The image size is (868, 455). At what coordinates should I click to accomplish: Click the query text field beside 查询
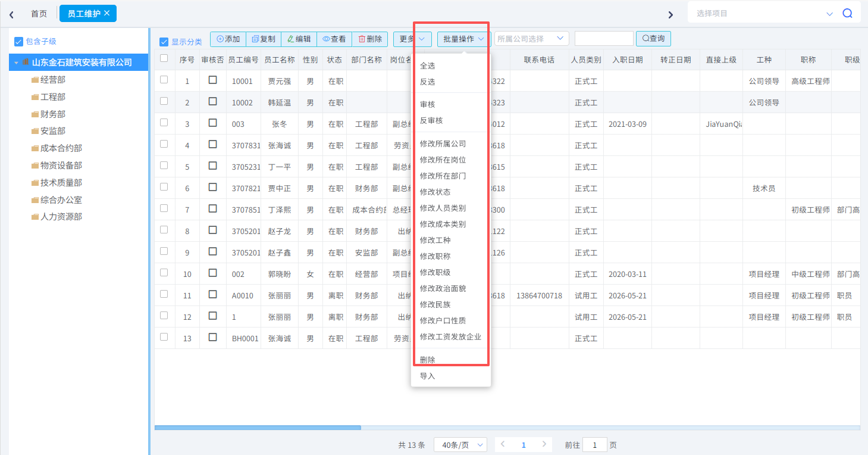pos(604,39)
